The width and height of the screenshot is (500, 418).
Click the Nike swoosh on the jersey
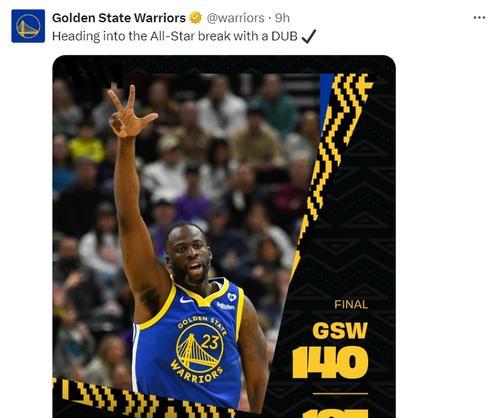pyautogui.click(x=186, y=300)
